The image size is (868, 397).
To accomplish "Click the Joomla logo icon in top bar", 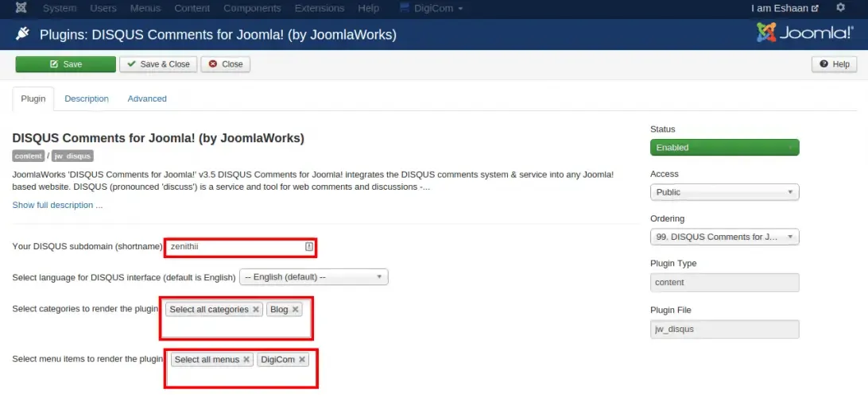I will [21, 8].
